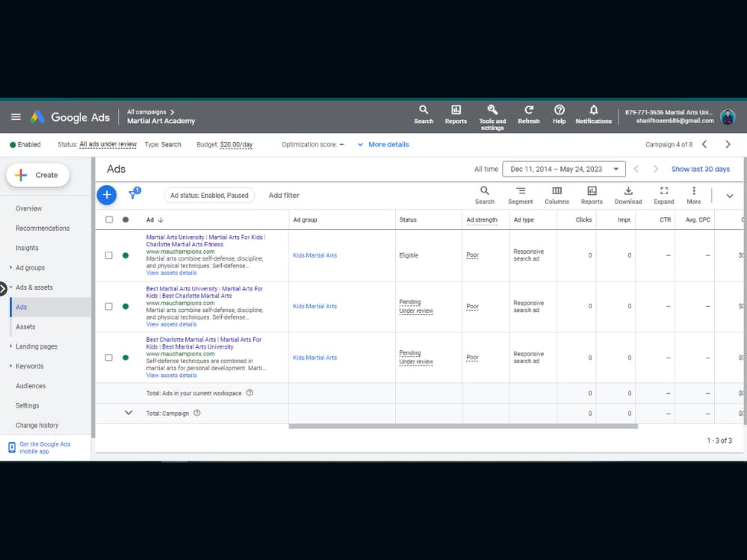
Task: Search the ads table toolbar
Action: tap(485, 195)
